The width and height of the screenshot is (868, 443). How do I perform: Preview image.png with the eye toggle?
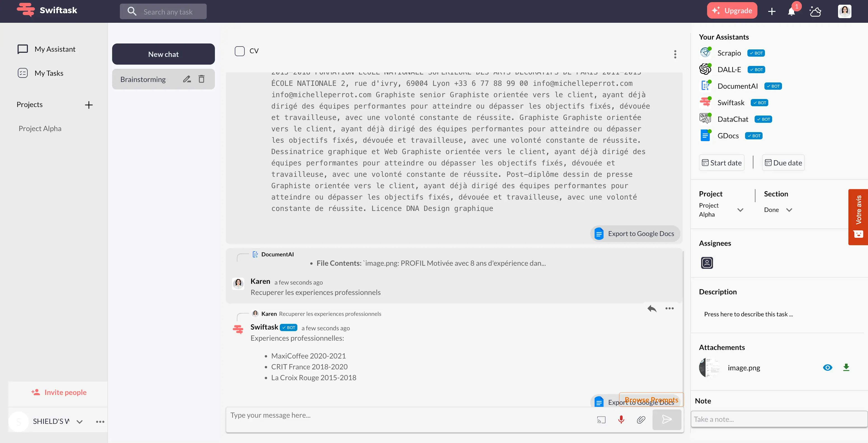tap(828, 367)
